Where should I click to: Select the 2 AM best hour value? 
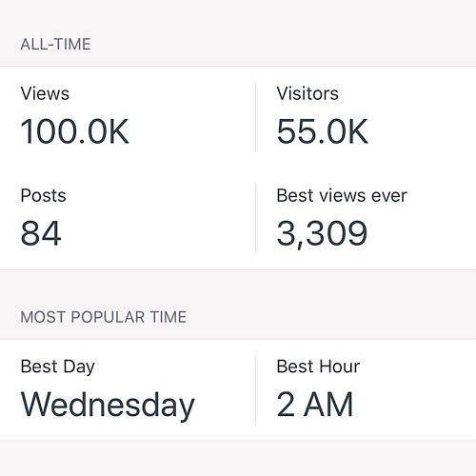(315, 405)
